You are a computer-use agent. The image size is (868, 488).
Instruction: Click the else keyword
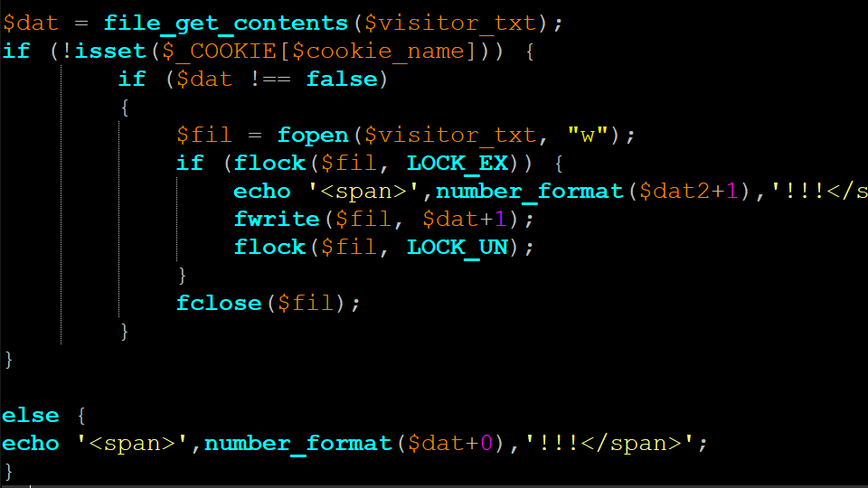pyautogui.click(x=31, y=415)
